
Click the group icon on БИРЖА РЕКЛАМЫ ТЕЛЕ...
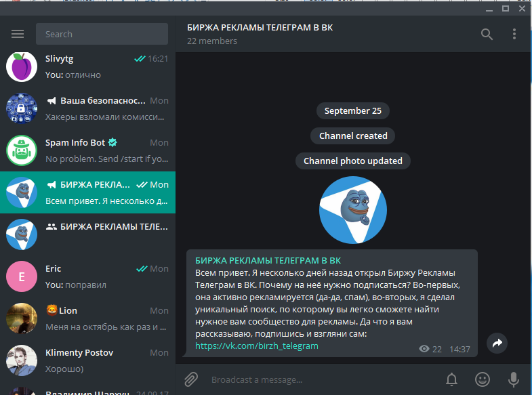click(x=52, y=227)
